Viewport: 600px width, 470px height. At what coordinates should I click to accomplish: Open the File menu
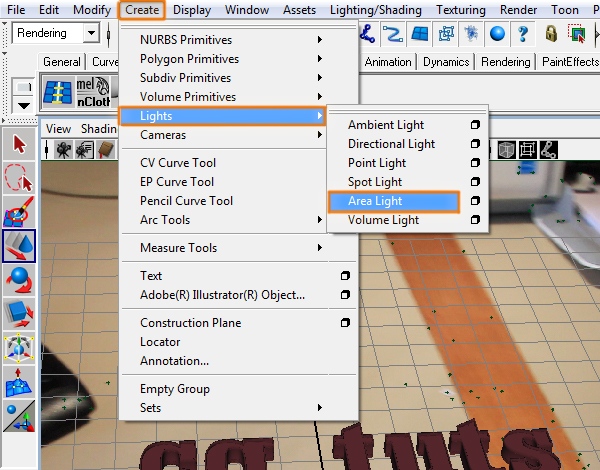(16, 10)
